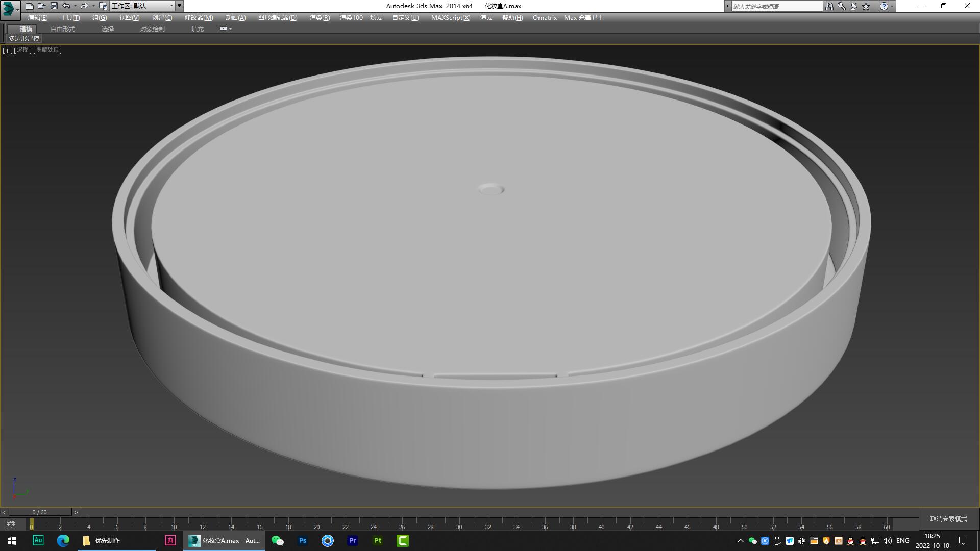Sign in using the key icon
Image resolution: width=980 pixels, height=551 pixels.
841,6
